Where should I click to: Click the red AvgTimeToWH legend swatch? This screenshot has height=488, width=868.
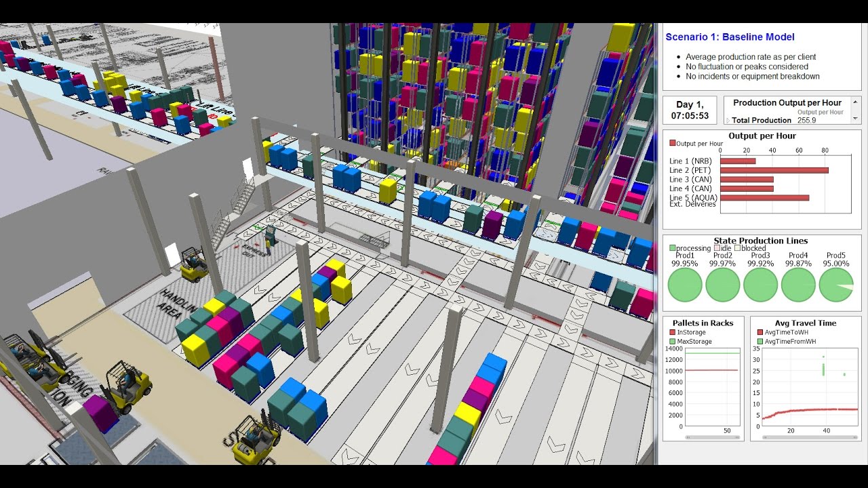click(x=761, y=333)
